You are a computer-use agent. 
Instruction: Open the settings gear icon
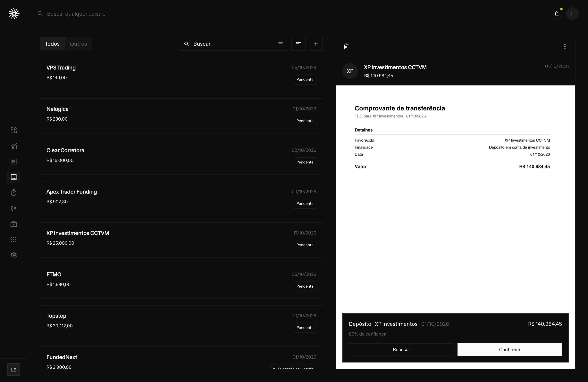14,255
